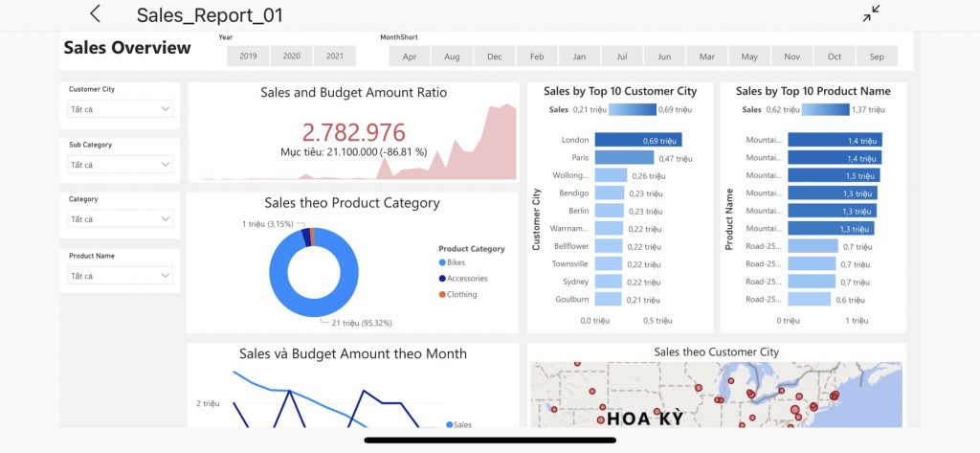Toggle the 2019 year slicer
Viewport: 980px width, 453px height.
click(x=248, y=57)
